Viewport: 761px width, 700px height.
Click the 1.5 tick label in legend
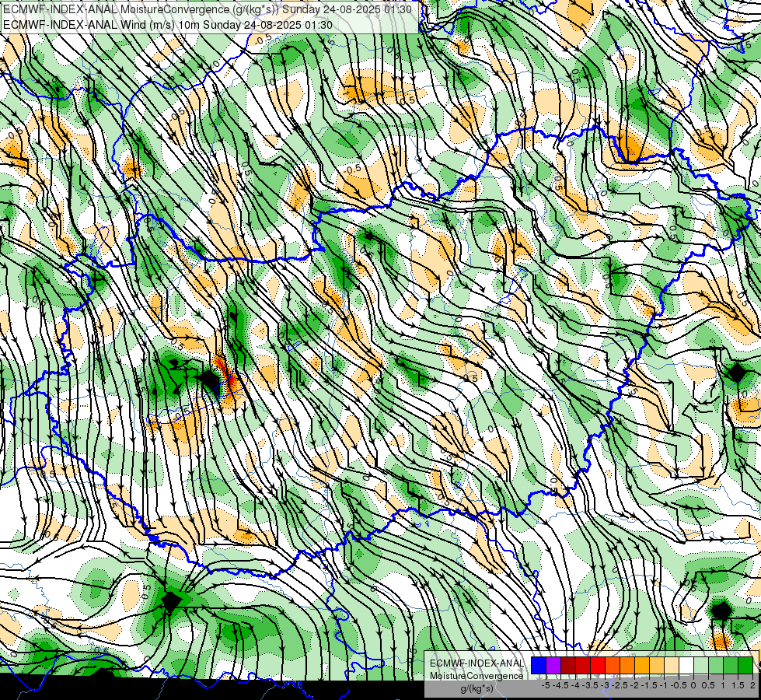click(738, 685)
